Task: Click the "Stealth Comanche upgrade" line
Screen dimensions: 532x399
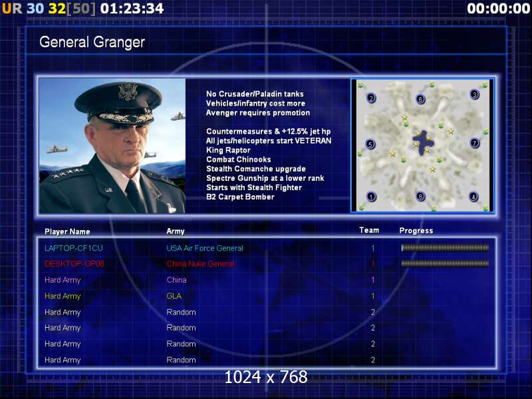Action: click(256, 169)
